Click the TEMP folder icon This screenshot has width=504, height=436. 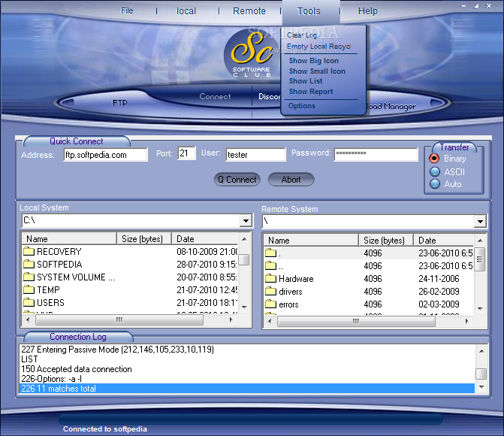29,290
